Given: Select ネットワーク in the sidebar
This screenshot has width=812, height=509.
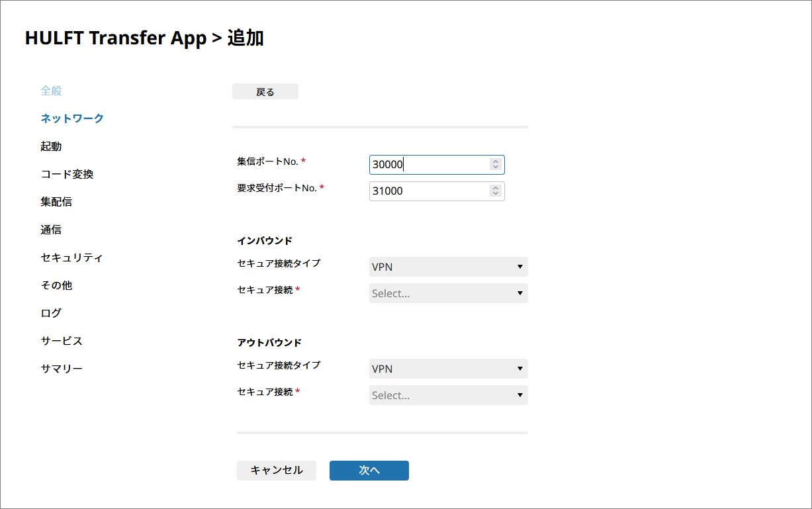Looking at the screenshot, I should coord(72,118).
